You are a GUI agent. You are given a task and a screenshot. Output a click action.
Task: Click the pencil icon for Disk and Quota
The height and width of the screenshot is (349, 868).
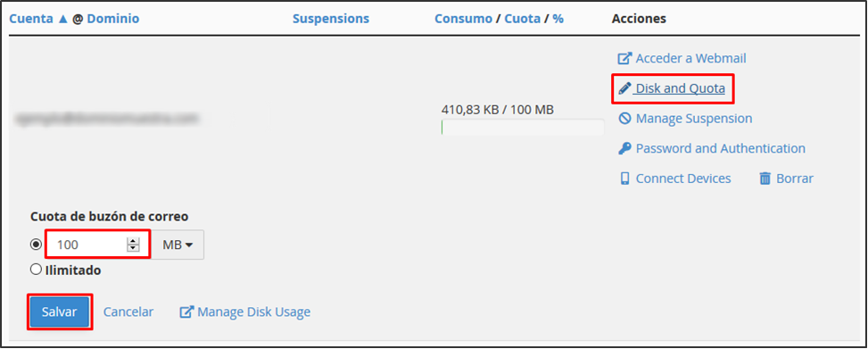pyautogui.click(x=625, y=88)
